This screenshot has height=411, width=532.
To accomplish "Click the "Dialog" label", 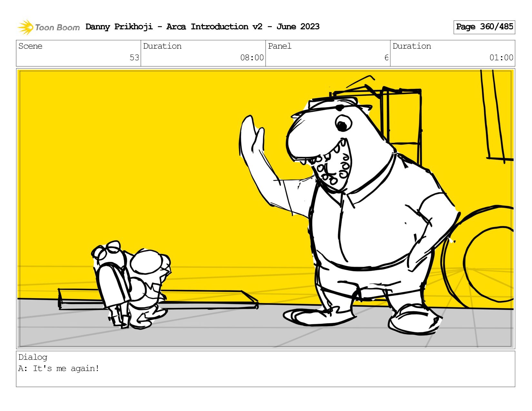I will [33, 357].
